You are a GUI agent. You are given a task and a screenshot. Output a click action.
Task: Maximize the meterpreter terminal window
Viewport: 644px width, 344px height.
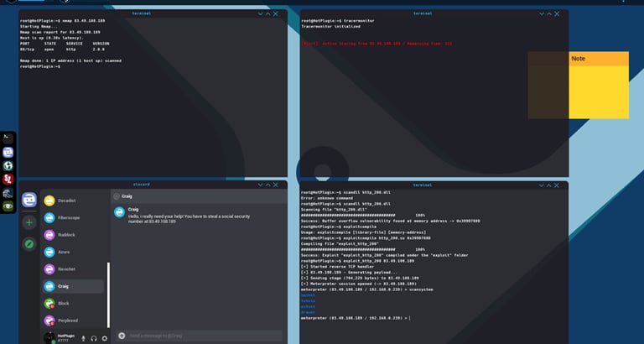[x=549, y=185]
